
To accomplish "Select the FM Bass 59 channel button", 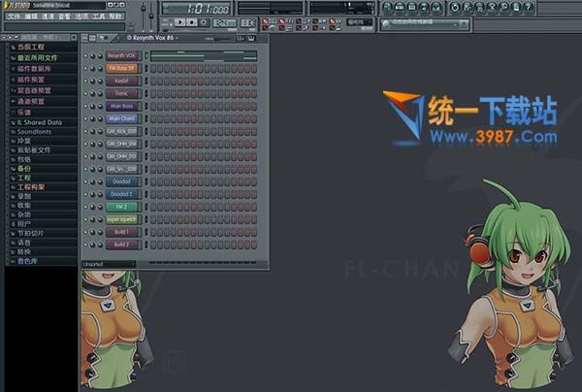I will point(122,69).
